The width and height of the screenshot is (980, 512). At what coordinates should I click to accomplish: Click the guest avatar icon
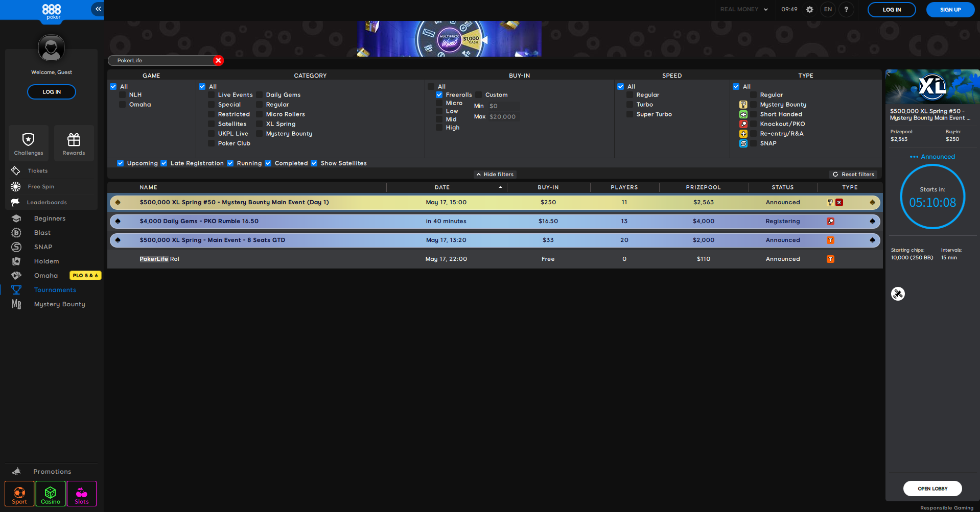point(51,48)
